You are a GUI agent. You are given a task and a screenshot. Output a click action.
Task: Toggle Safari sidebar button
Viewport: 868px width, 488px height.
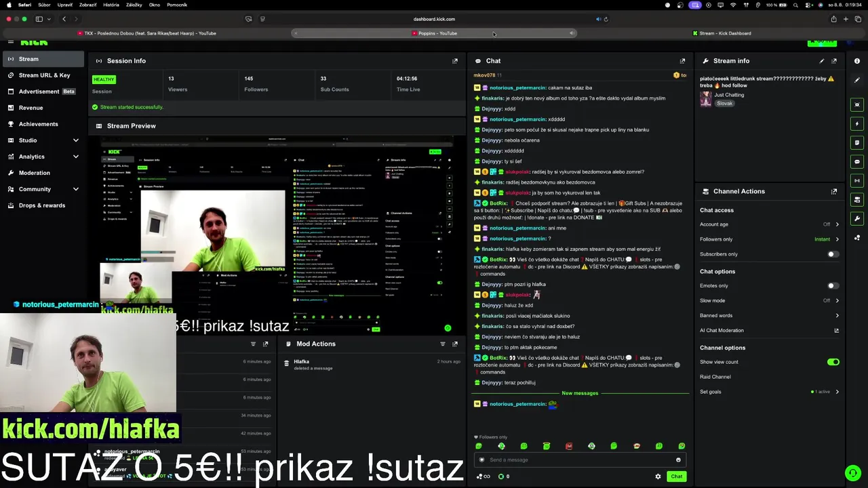pos(39,19)
